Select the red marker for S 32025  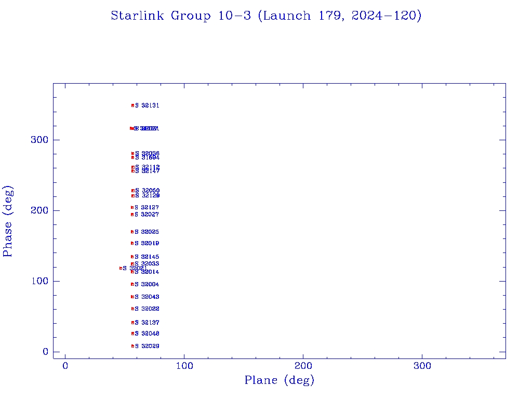(132, 232)
